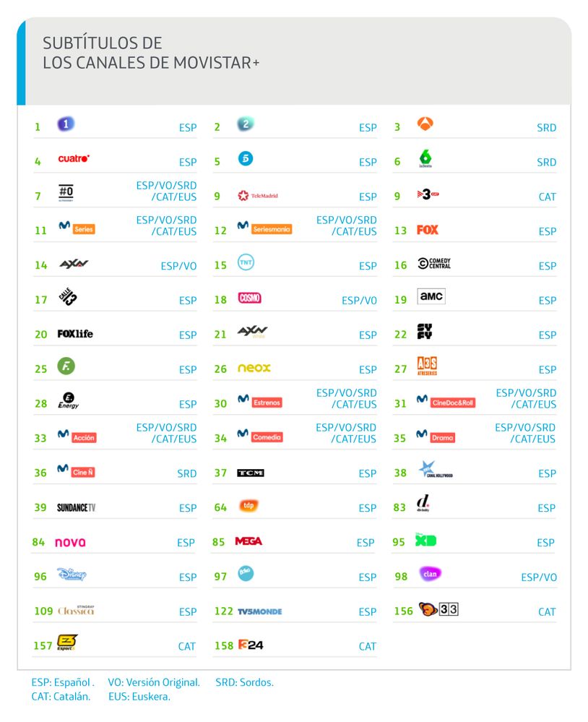Click the TCM channel logo
The width and height of the screenshot is (588, 722).
coord(251,473)
